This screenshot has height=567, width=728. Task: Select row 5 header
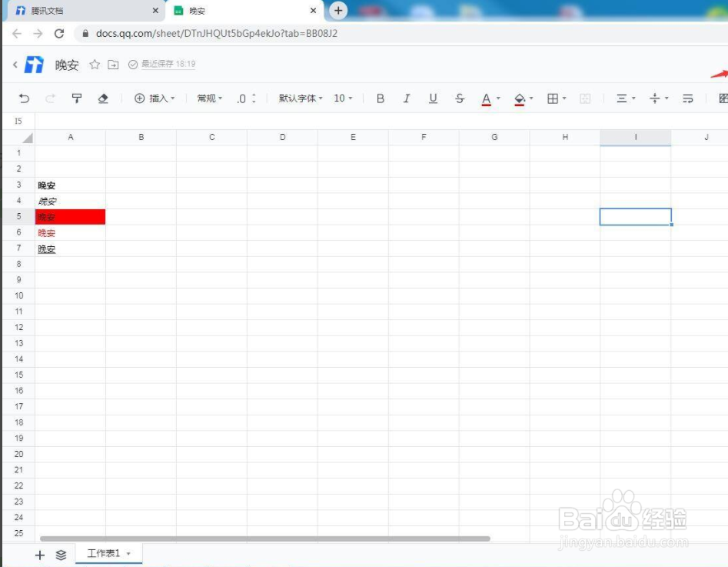pos(19,217)
